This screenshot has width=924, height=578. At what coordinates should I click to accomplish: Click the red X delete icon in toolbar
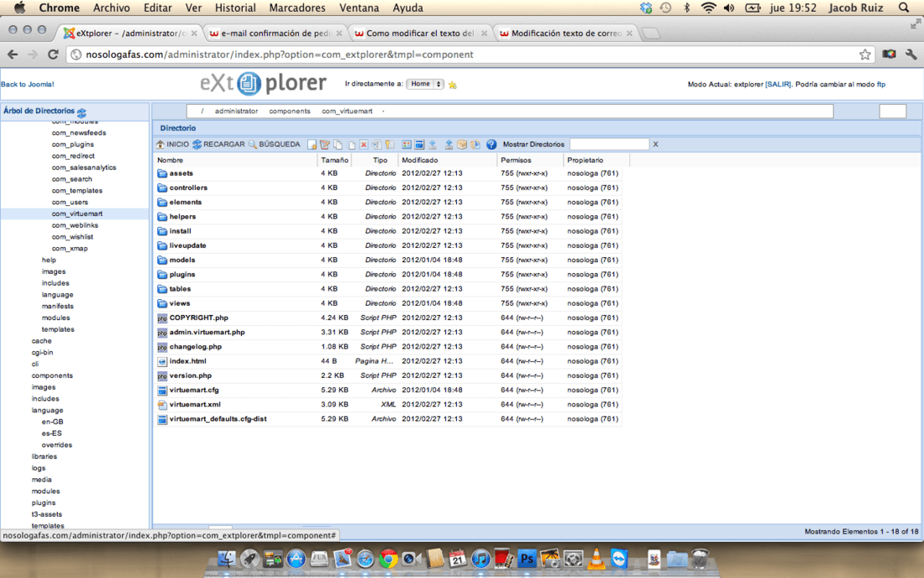(364, 144)
